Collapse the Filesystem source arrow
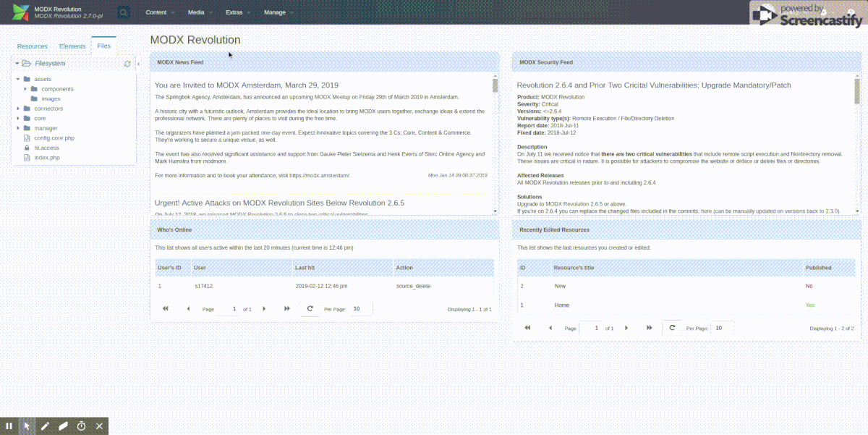Screen dimensions: 868x435 pos(17,64)
